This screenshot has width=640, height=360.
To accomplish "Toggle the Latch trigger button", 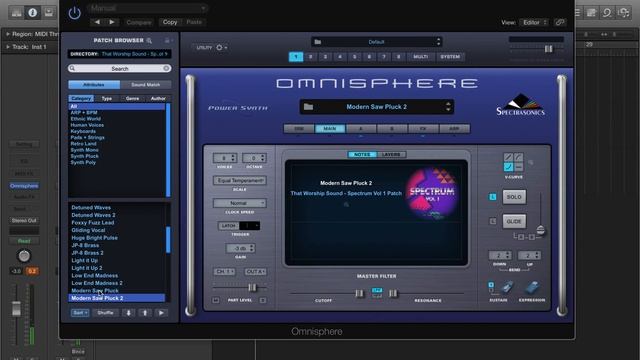I will 228,226.
